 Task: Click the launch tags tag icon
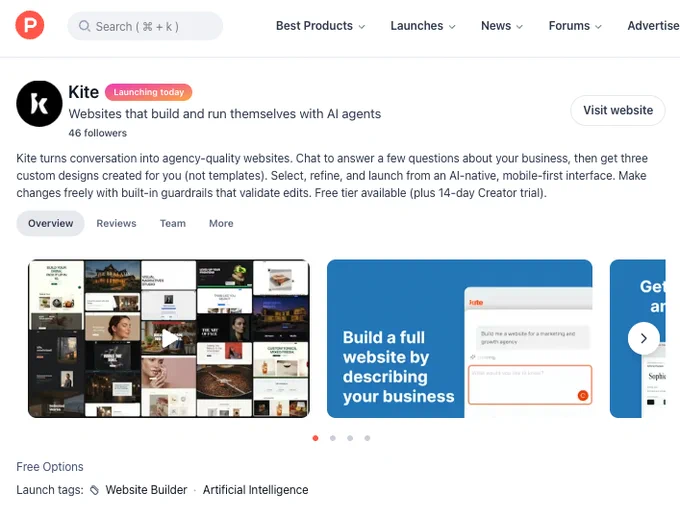tap(94, 490)
